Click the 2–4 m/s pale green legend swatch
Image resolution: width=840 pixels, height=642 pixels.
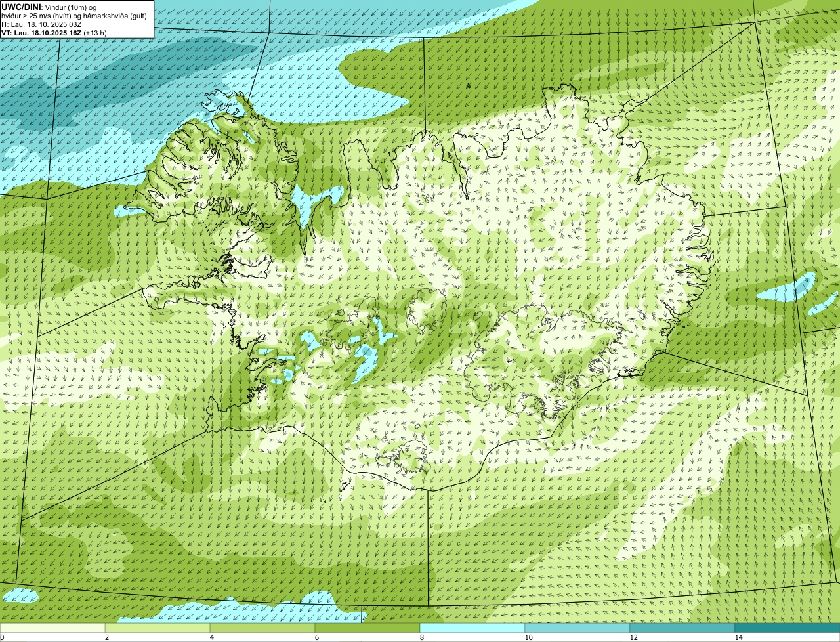click(157, 628)
